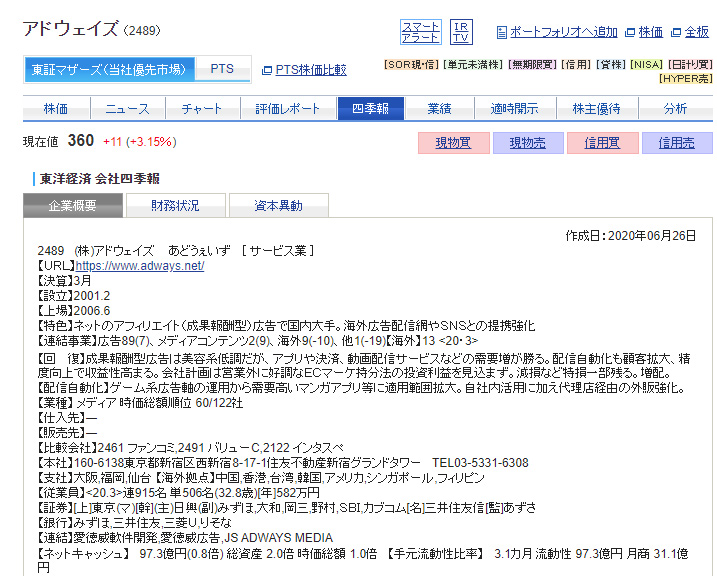Select 東証マザーズ market toggle
717x576 pixels.
click(x=108, y=70)
